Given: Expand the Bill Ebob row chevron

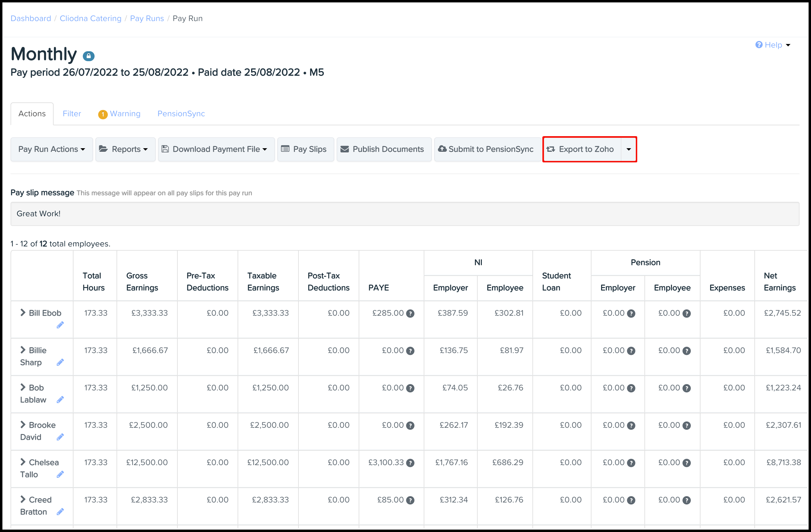Looking at the screenshot, I should click(23, 312).
